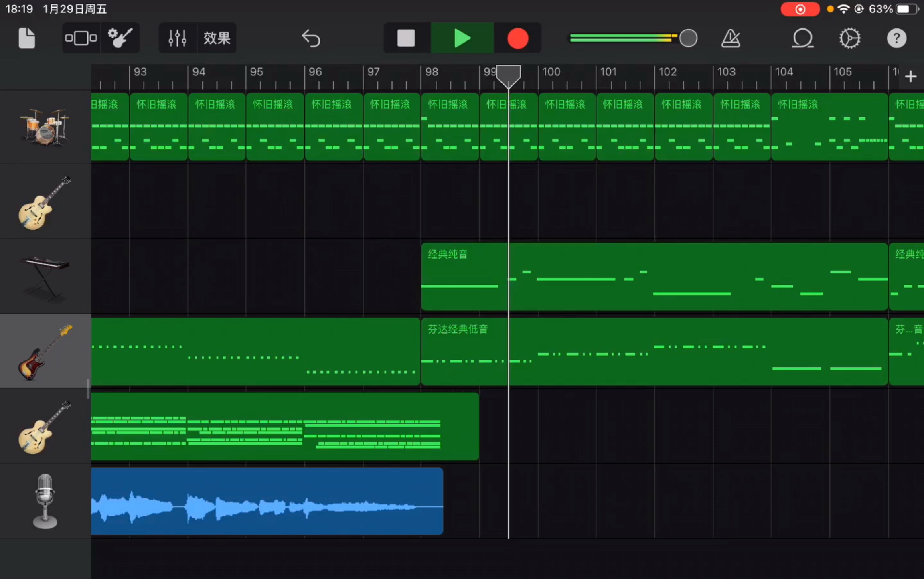Image resolution: width=924 pixels, height=579 pixels.
Task: Select the drum kit track
Action: tap(45, 127)
